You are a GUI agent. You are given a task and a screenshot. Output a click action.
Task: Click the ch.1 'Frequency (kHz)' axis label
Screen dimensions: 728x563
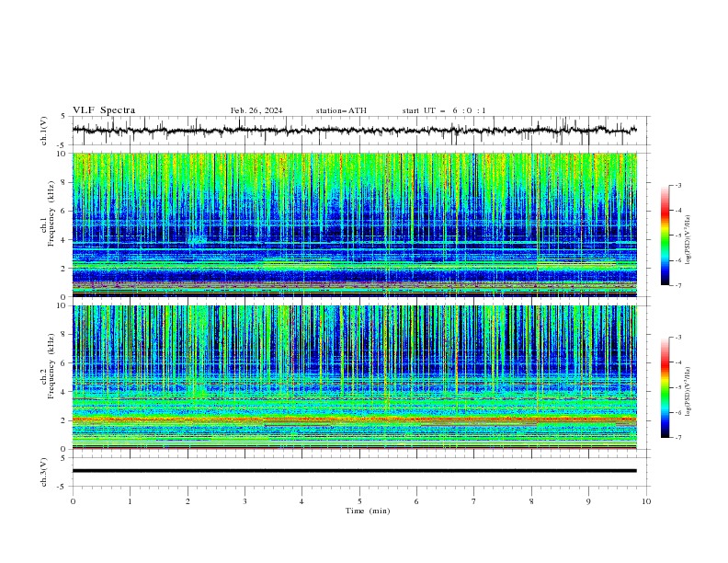(51, 213)
